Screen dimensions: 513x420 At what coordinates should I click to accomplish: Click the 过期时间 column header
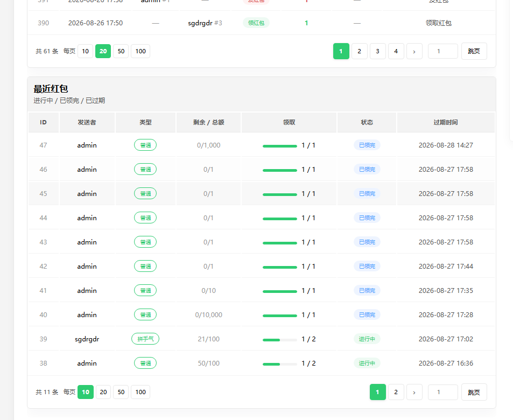point(446,122)
